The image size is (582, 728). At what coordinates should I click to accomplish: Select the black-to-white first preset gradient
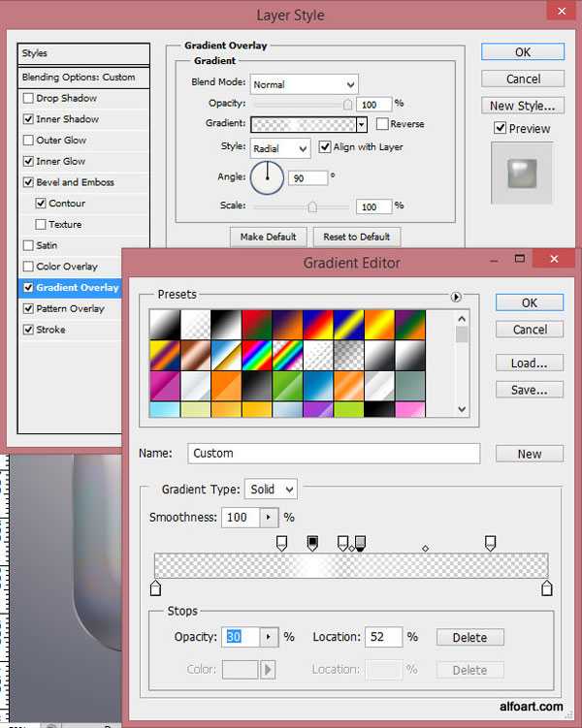(x=165, y=325)
